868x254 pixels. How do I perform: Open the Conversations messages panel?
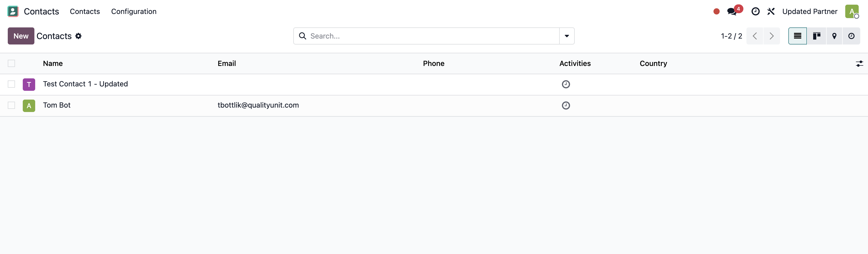click(x=732, y=11)
